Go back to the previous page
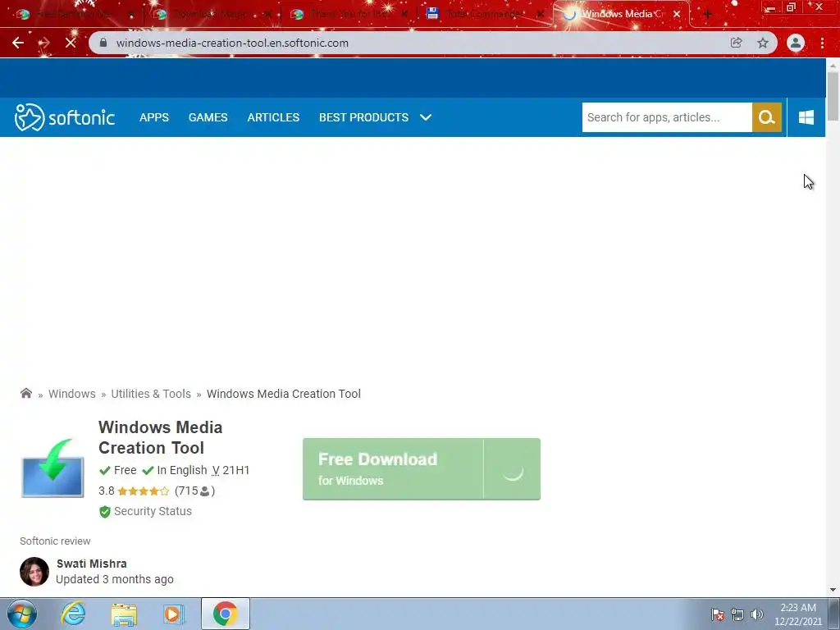Screen dimensions: 840x630 click(x=18, y=43)
